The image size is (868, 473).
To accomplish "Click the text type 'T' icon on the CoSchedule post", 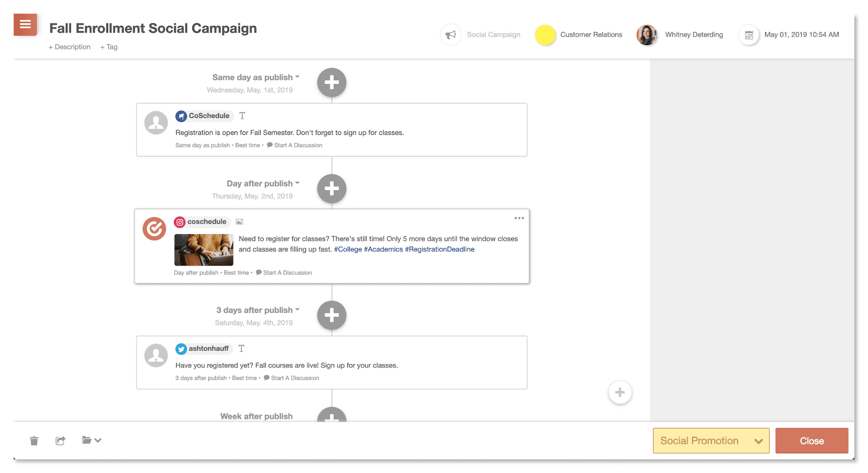I will (242, 116).
